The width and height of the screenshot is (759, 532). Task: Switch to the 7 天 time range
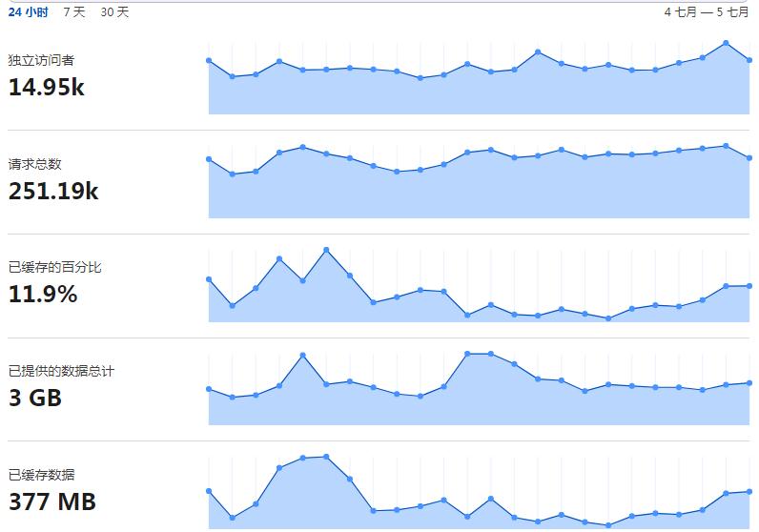74,12
